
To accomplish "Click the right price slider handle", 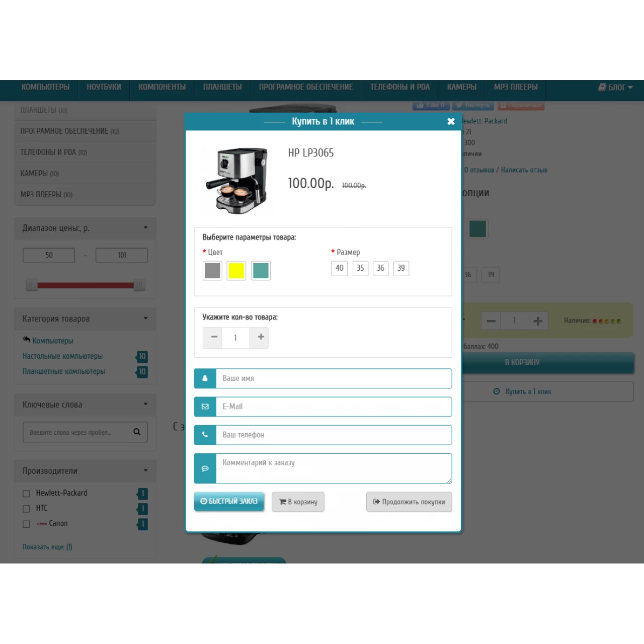I will (x=139, y=285).
